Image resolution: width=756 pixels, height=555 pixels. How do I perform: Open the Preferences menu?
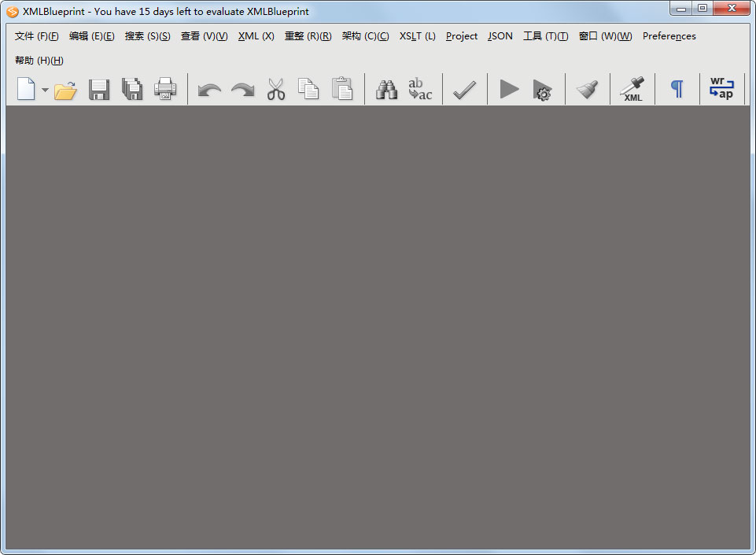[x=669, y=36]
